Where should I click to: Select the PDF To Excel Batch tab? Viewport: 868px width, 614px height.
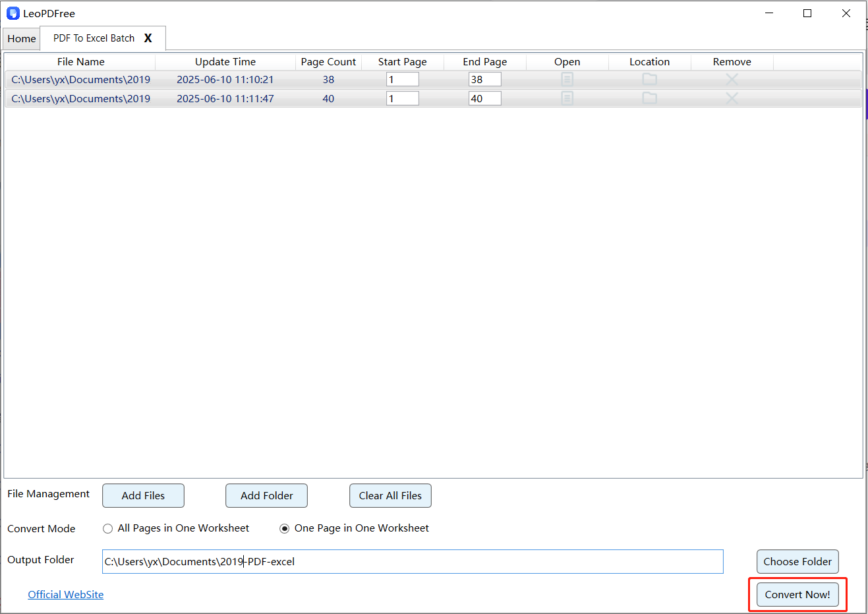92,38
